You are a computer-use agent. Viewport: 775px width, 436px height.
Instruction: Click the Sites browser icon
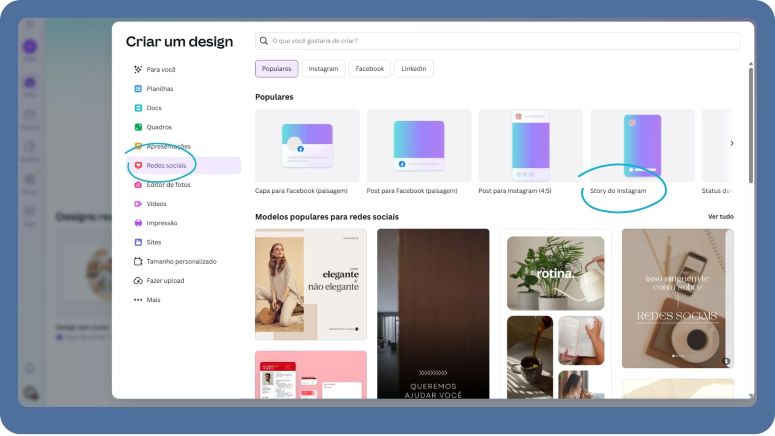pyautogui.click(x=138, y=242)
